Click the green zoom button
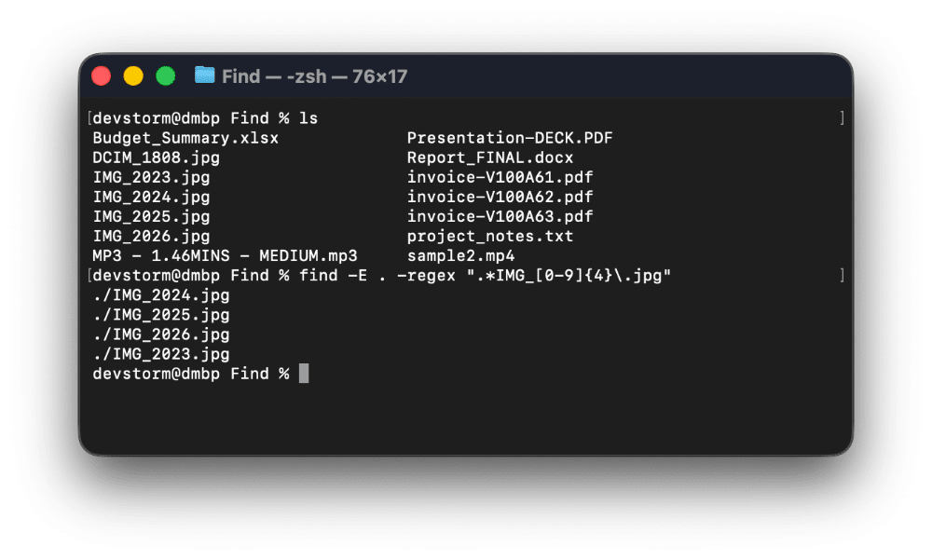 165,75
